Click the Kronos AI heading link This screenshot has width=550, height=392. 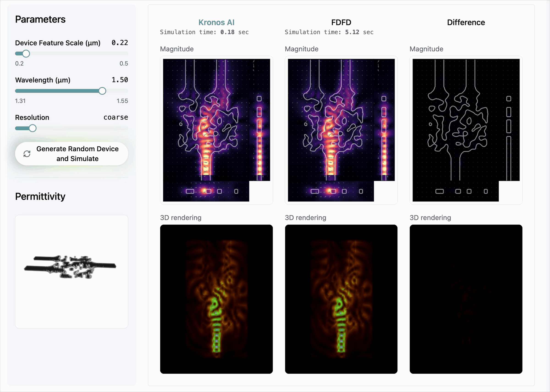[216, 22]
